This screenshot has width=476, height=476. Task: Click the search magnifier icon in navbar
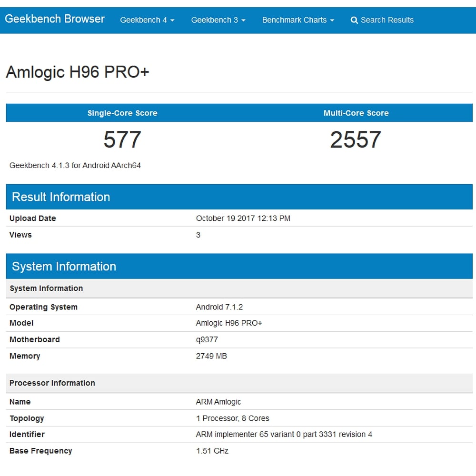[x=354, y=20]
